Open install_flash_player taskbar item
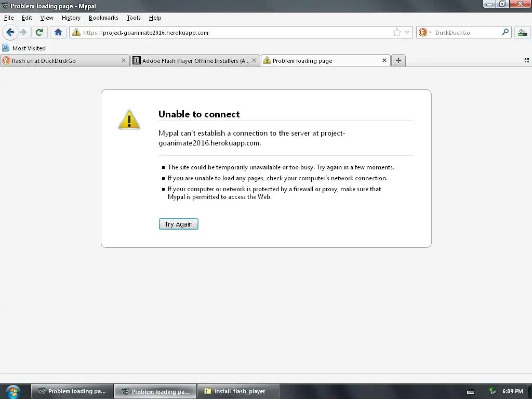The image size is (532, 399). [238, 391]
